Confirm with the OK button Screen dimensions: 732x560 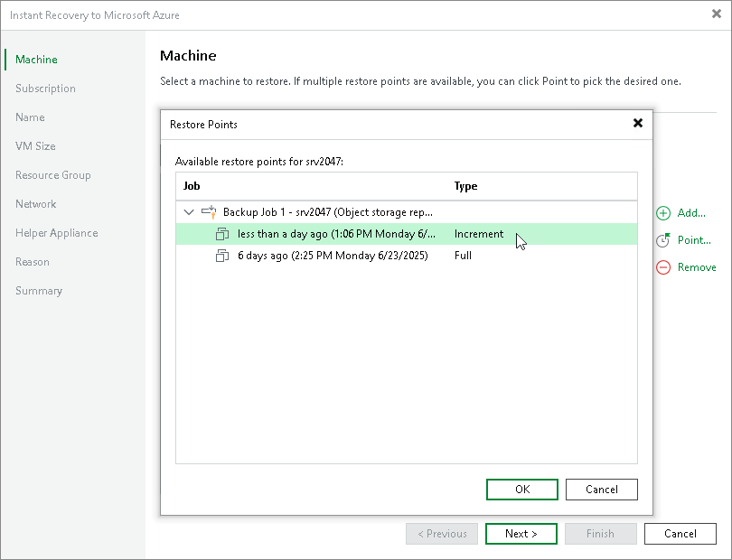[522, 489]
